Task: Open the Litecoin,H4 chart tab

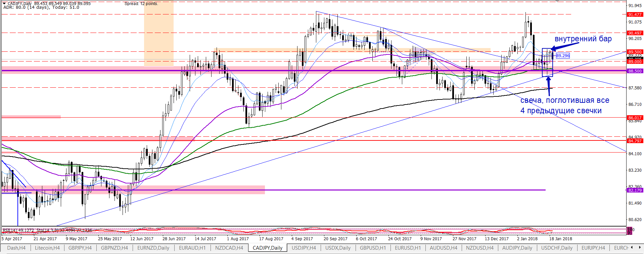Action: 47,248
